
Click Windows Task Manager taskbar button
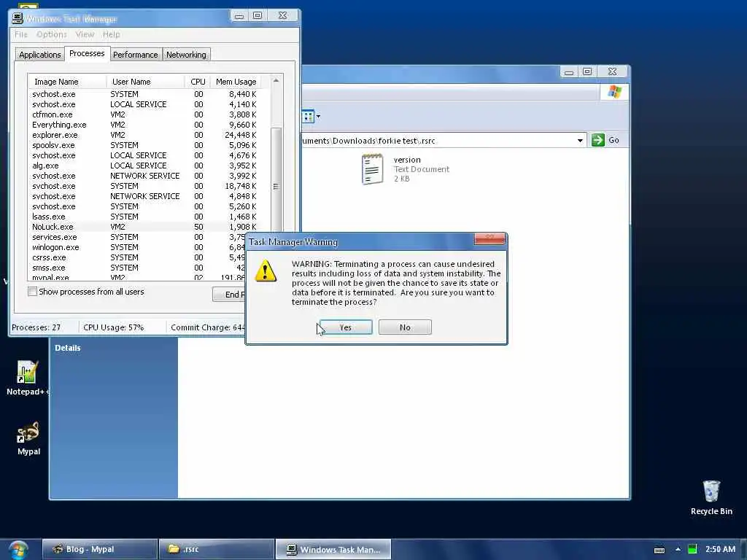pyautogui.click(x=333, y=549)
